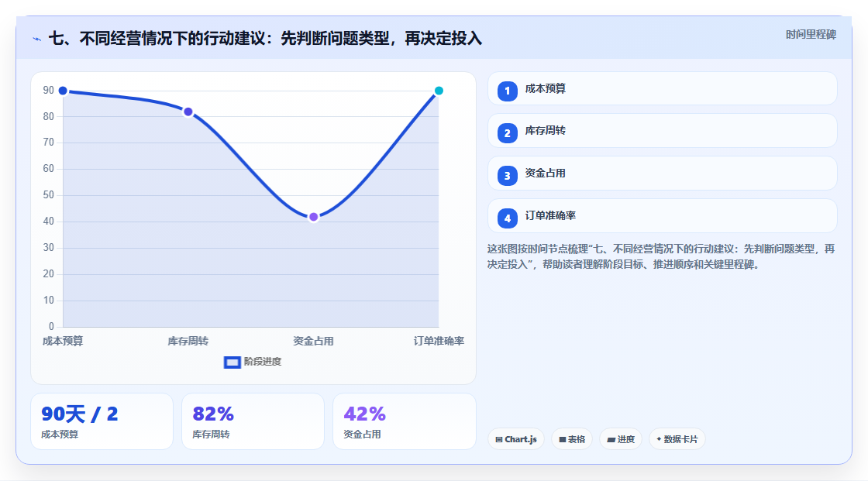This screenshot has height=481, width=868.
Task: Click the 资金占用 x-axis label
Action: tap(313, 341)
